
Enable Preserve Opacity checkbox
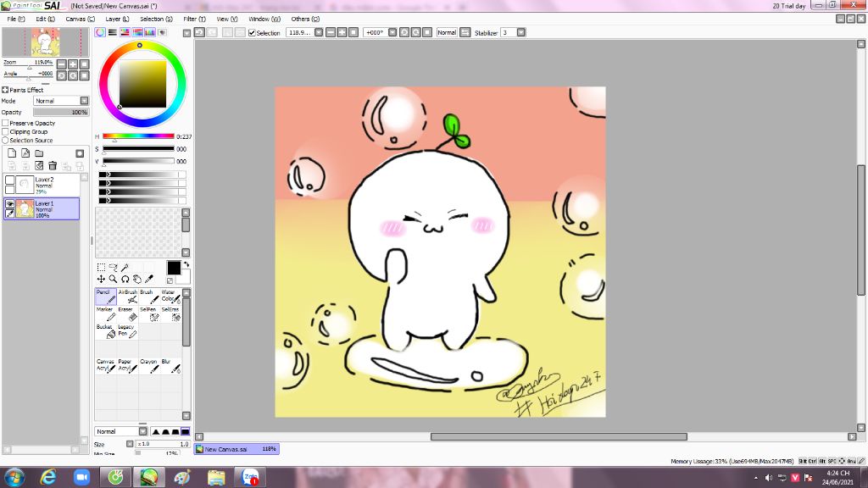click(5, 123)
